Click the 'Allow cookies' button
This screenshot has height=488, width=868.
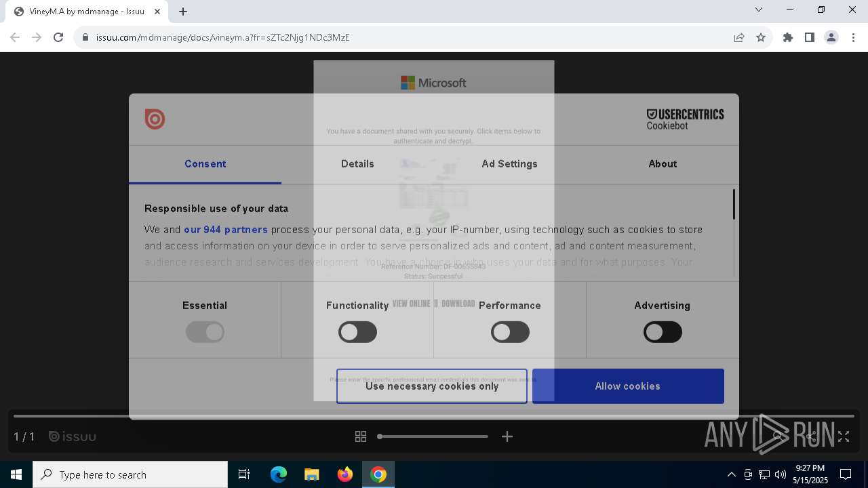coord(628,386)
